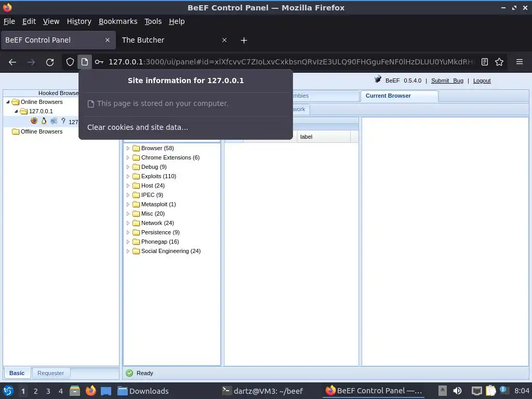This screenshot has height=399, width=532.
Task: Open Downloads window from taskbar
Action: [143, 391]
